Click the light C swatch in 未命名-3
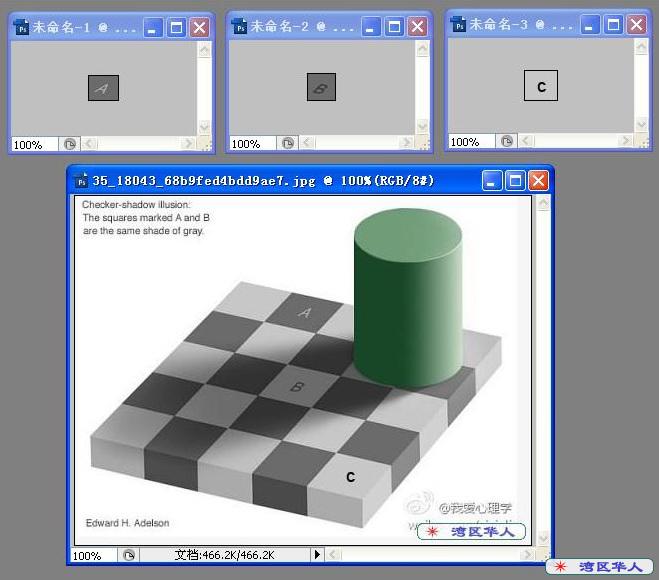This screenshot has height=580, width=659. tap(541, 86)
